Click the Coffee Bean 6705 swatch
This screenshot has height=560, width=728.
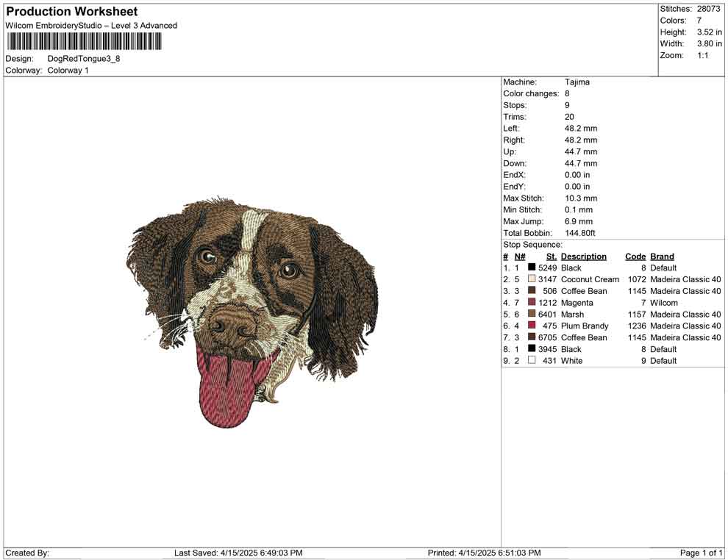click(532, 337)
